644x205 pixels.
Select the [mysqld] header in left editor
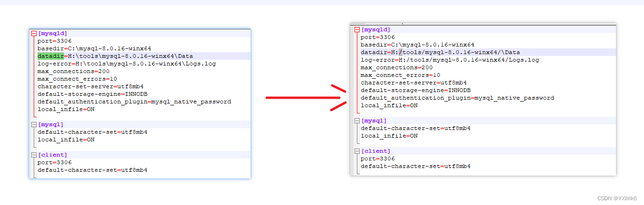[53, 33]
